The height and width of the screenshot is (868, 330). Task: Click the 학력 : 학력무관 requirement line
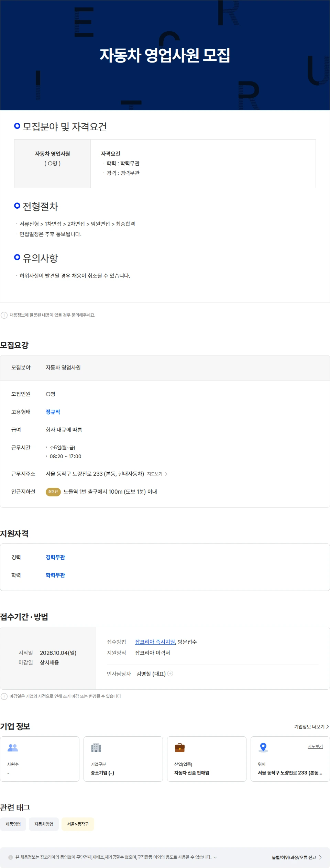[x=123, y=163]
